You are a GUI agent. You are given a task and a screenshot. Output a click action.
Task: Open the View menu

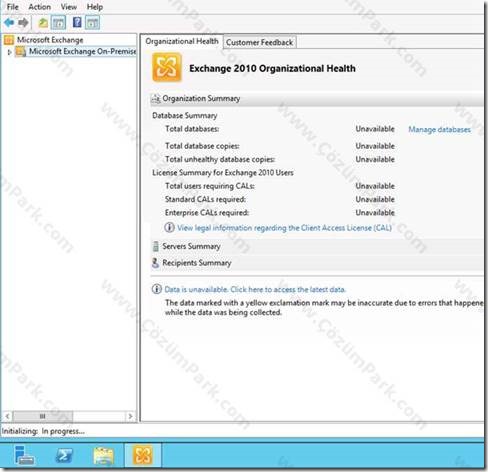click(x=69, y=7)
